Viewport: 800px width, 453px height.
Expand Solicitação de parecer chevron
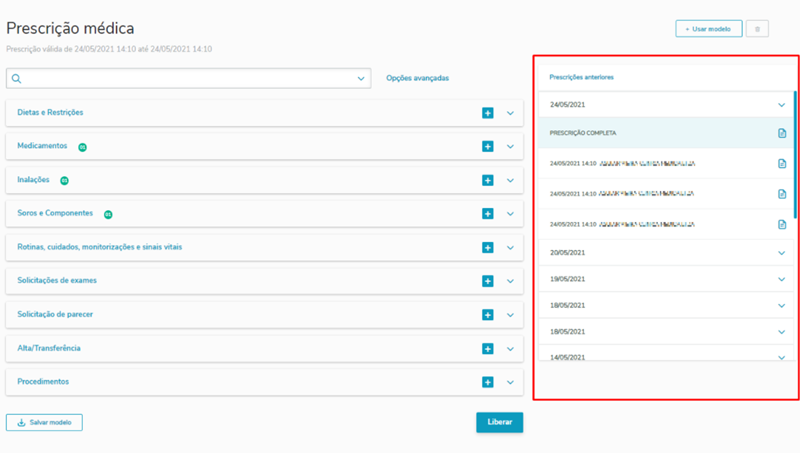510,315
